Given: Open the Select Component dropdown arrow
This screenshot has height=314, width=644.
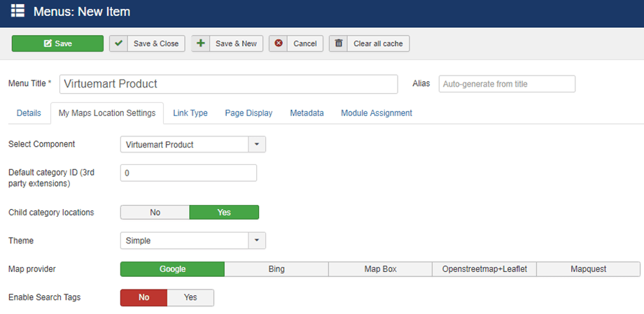Looking at the screenshot, I should [257, 145].
